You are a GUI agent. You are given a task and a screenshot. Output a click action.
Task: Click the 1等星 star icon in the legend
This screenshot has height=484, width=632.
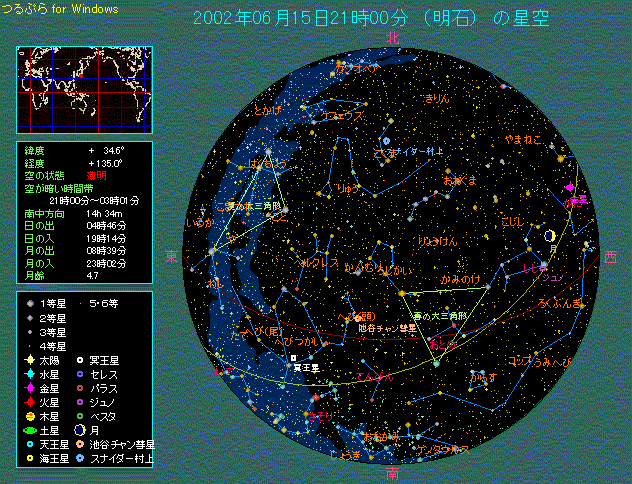pos(30,303)
